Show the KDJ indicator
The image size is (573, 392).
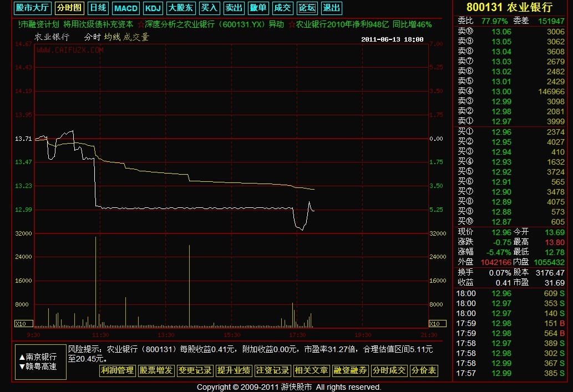(x=153, y=8)
